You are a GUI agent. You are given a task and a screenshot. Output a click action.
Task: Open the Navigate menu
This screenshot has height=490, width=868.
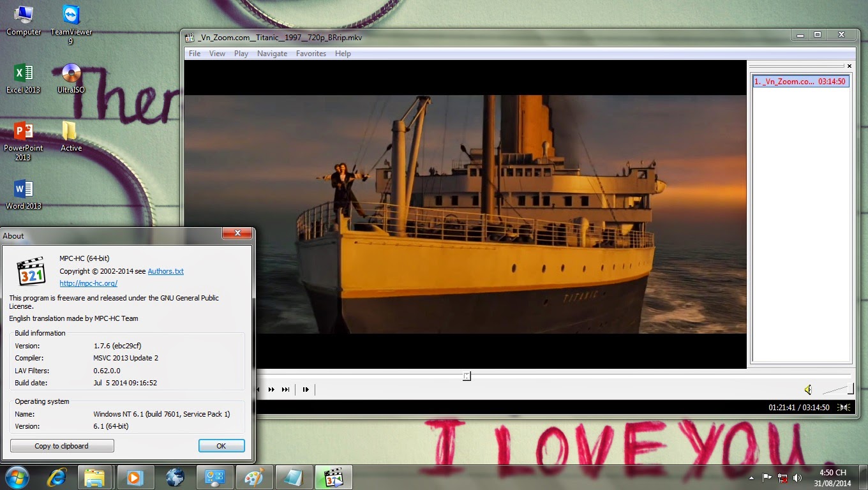coord(272,54)
